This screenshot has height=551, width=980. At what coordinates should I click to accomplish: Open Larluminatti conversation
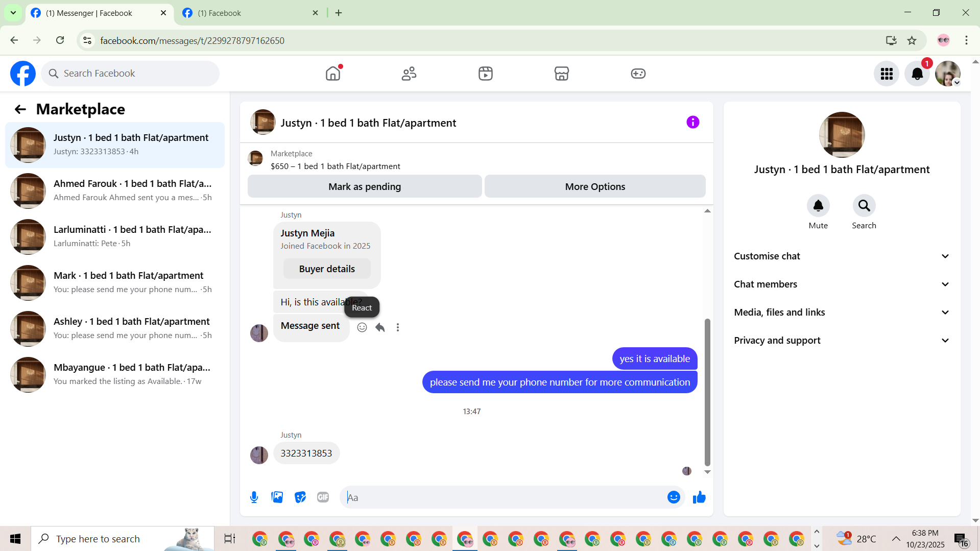point(115,237)
